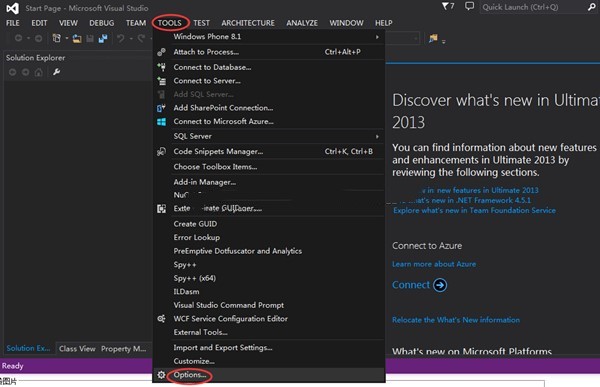Open the VIEW menu

[68, 23]
